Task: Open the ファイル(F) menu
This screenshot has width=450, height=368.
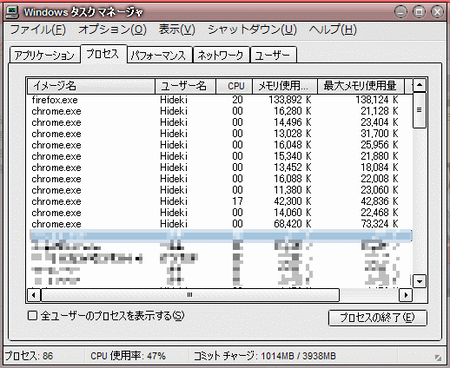Action: (x=38, y=30)
